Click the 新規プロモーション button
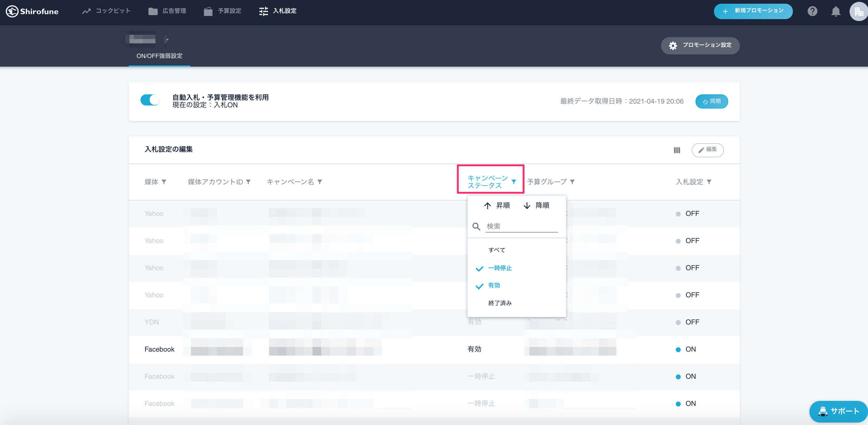Viewport: 868px width, 425px height. pyautogui.click(x=753, y=11)
